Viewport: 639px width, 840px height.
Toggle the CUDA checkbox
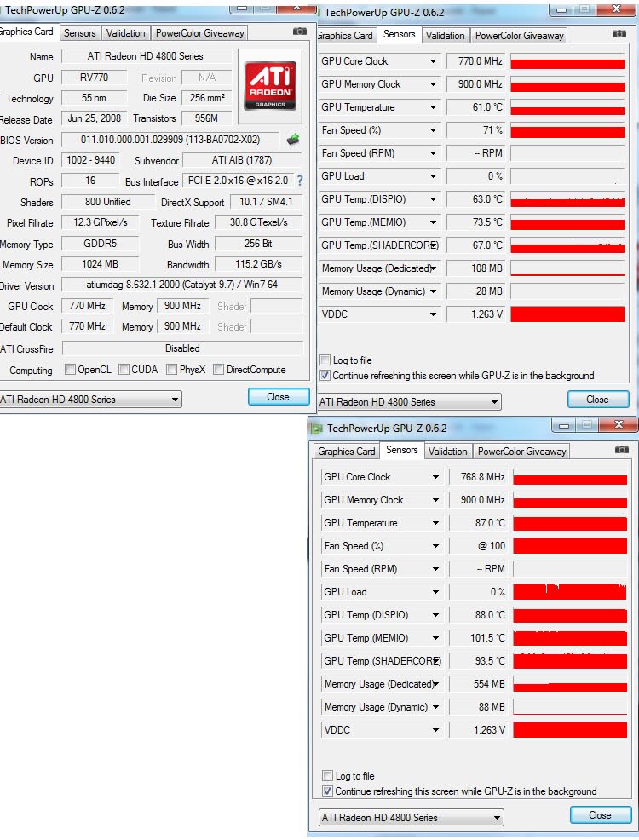point(124,369)
